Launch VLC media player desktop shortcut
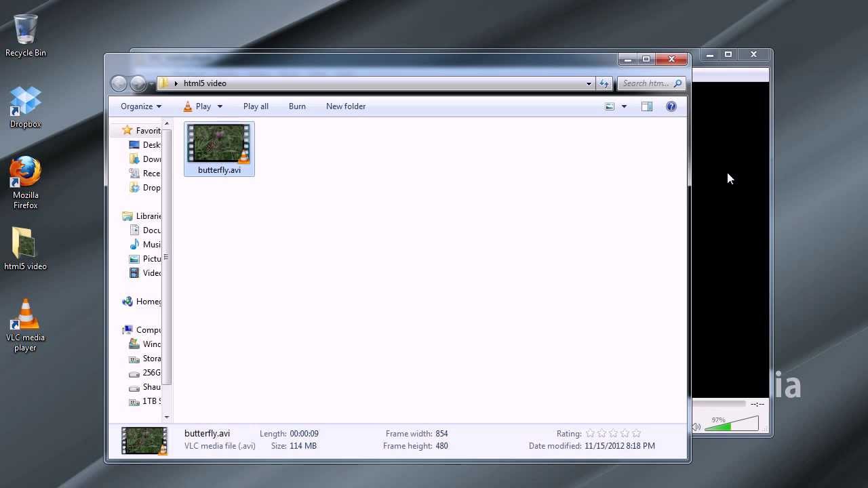This screenshot has height=488, width=868. [26, 325]
